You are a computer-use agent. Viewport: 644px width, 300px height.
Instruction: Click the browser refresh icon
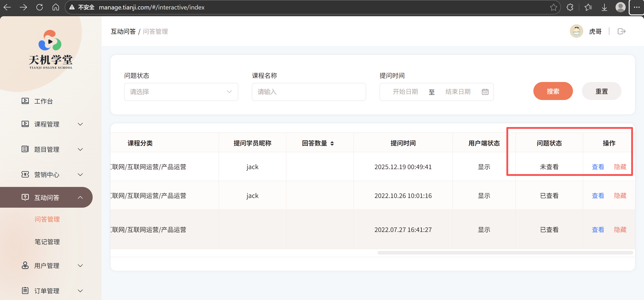pos(40,7)
